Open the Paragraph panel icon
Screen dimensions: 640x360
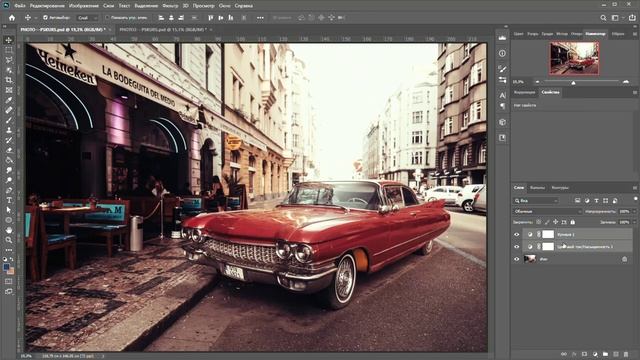[502, 106]
